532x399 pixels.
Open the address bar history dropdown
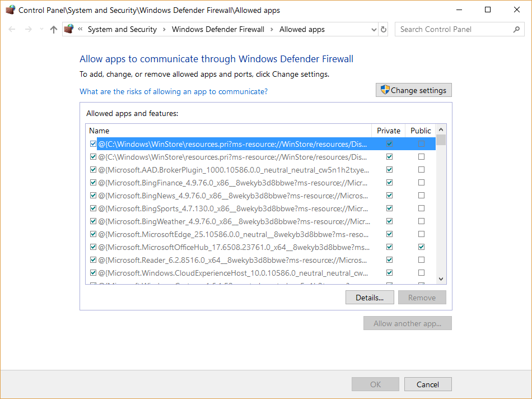[x=374, y=30]
